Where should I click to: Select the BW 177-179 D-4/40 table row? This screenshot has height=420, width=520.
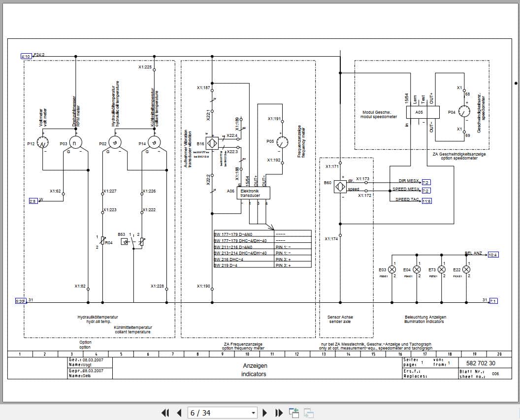262,234
